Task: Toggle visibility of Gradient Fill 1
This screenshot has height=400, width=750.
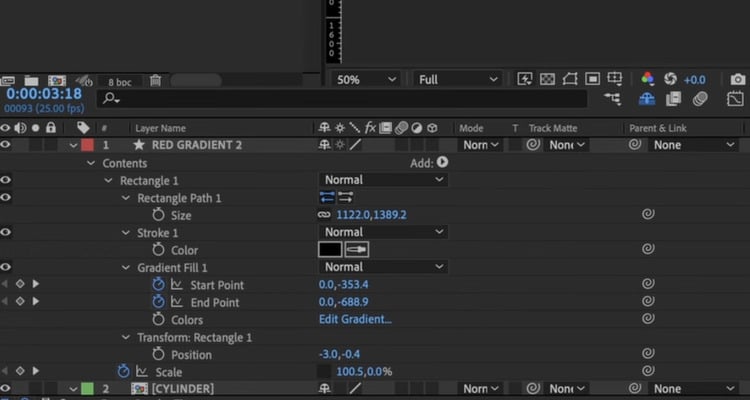Action: (x=5, y=267)
